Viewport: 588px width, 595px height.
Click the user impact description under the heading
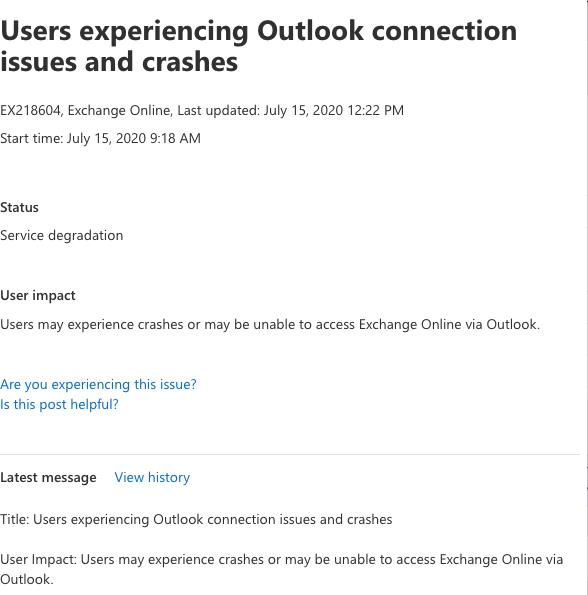270,325
